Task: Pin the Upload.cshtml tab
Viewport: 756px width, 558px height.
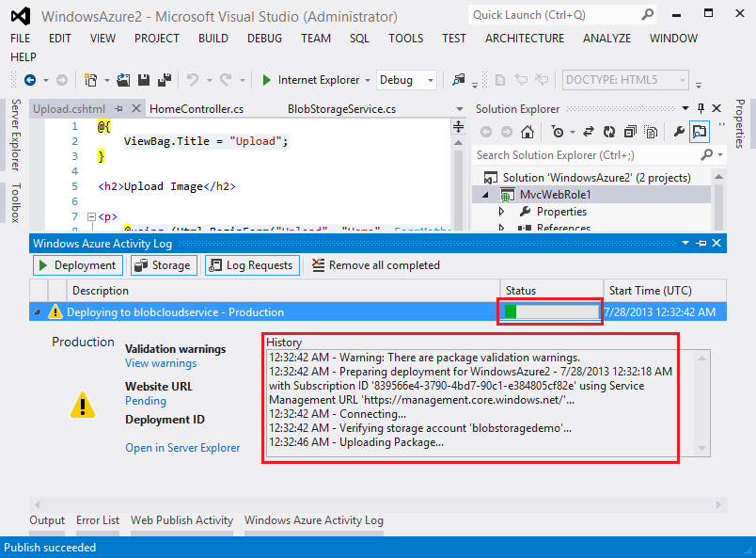Action: pos(119,109)
